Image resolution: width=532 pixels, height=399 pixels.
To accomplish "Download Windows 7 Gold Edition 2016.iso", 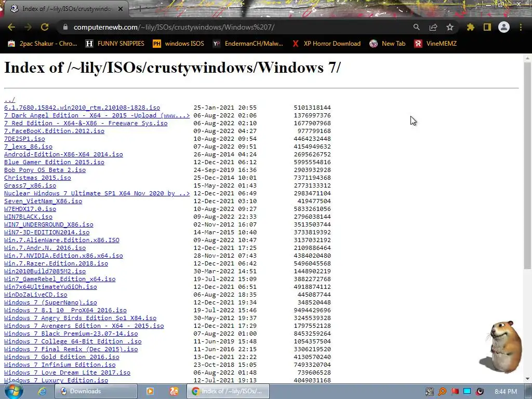I will (62, 357).
